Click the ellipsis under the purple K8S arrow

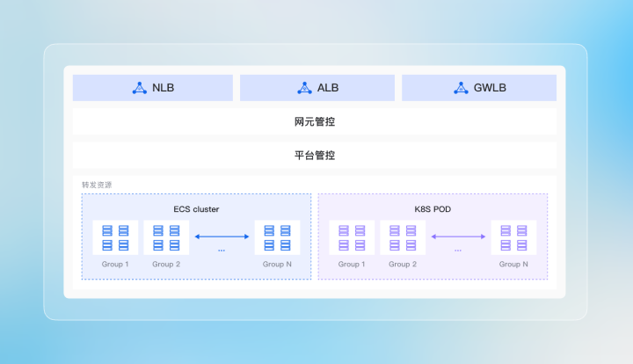click(458, 251)
